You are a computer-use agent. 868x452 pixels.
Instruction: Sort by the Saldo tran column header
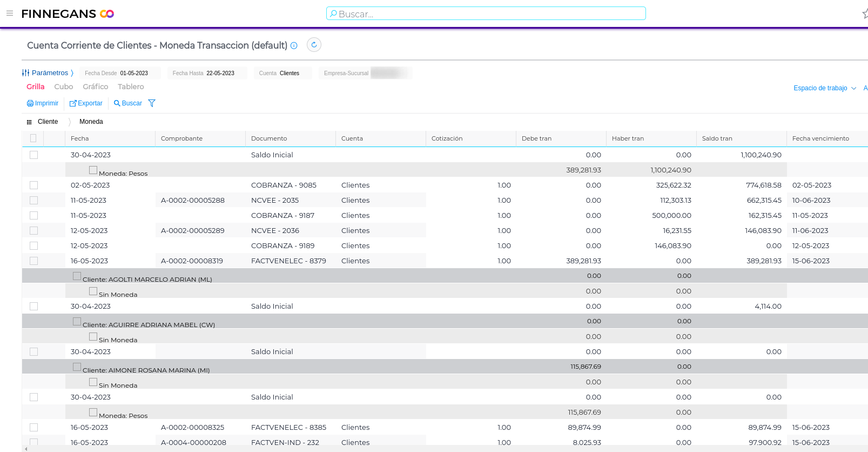coord(717,139)
